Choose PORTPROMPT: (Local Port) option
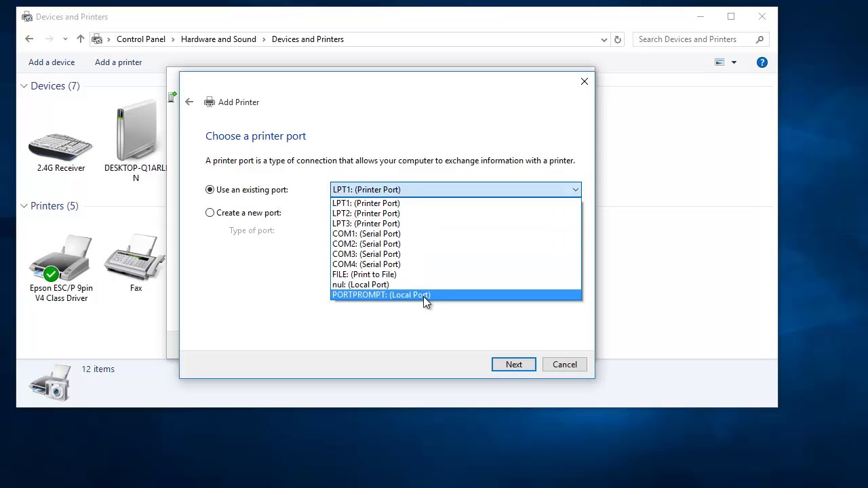The image size is (868, 488). pyautogui.click(x=456, y=295)
